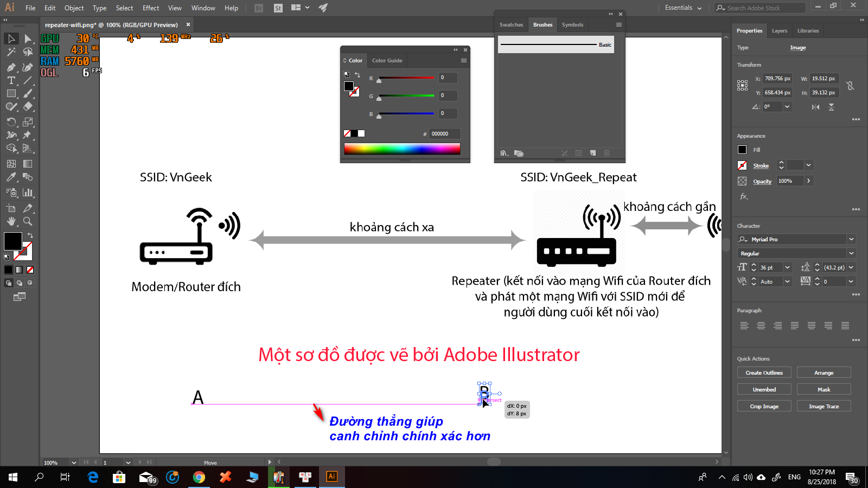Pick the Eyedropper tool

[11, 177]
